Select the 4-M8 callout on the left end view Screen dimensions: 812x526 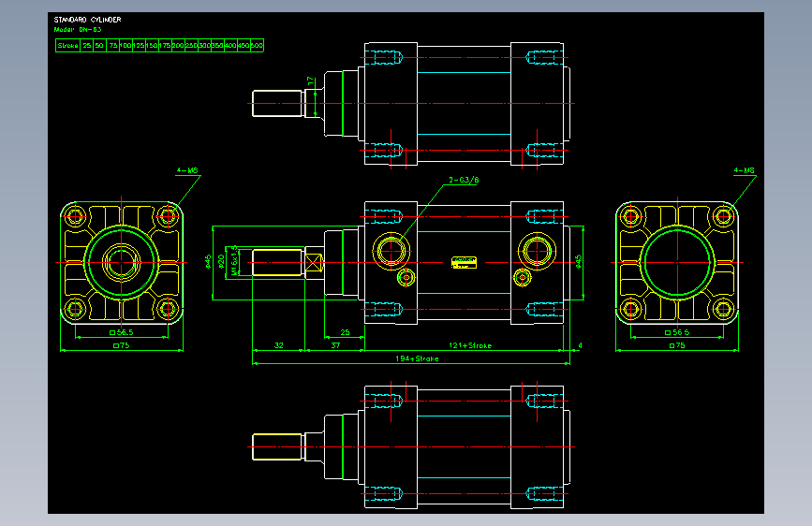[x=187, y=170]
